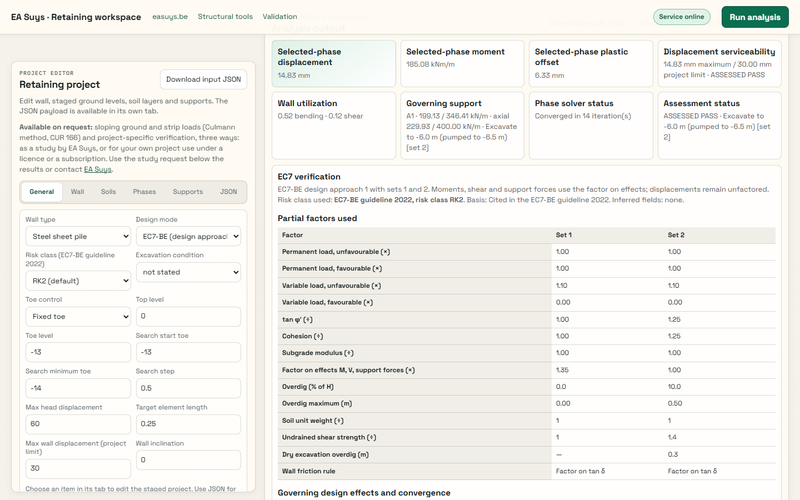The height and width of the screenshot is (500, 800).
Task: Click the 'Permanent load, favourable' row label
Action: 332,268
